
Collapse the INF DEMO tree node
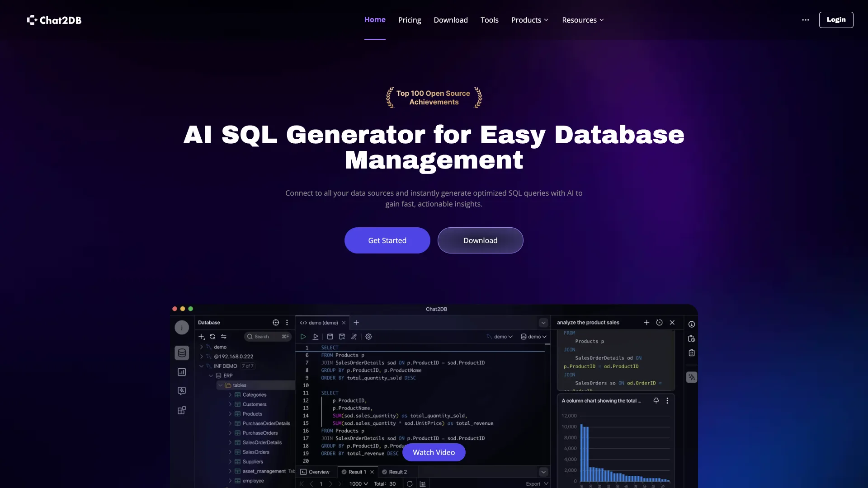[x=202, y=366]
